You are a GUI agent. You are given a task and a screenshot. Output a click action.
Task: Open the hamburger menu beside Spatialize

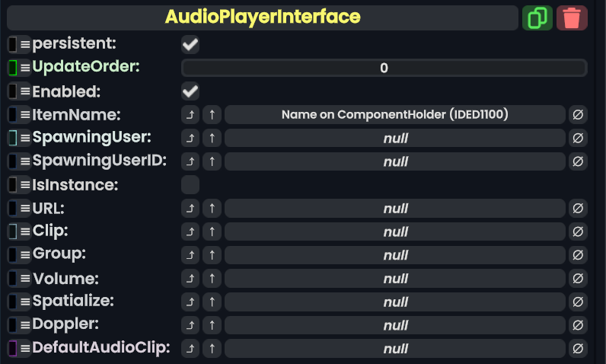point(25,302)
